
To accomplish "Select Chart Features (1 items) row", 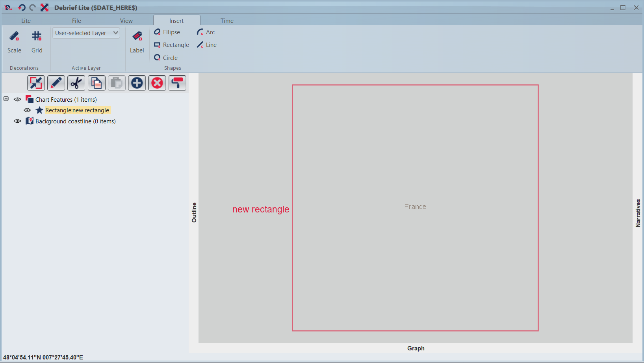I will click(x=66, y=100).
